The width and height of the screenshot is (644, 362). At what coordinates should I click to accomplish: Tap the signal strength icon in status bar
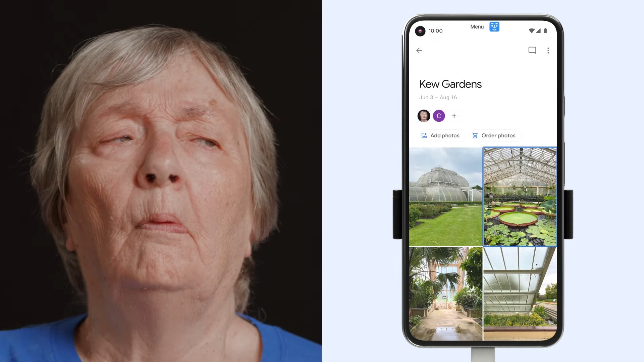538,31
